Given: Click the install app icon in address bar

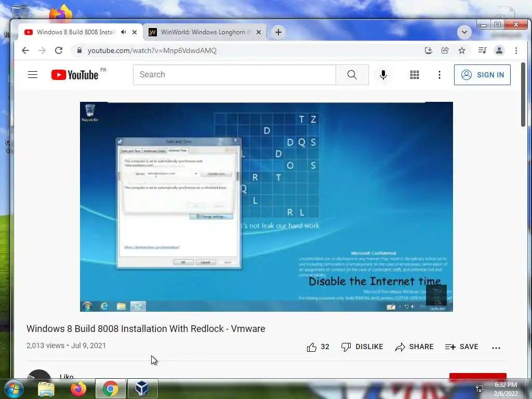Looking at the screenshot, I should click(429, 50).
